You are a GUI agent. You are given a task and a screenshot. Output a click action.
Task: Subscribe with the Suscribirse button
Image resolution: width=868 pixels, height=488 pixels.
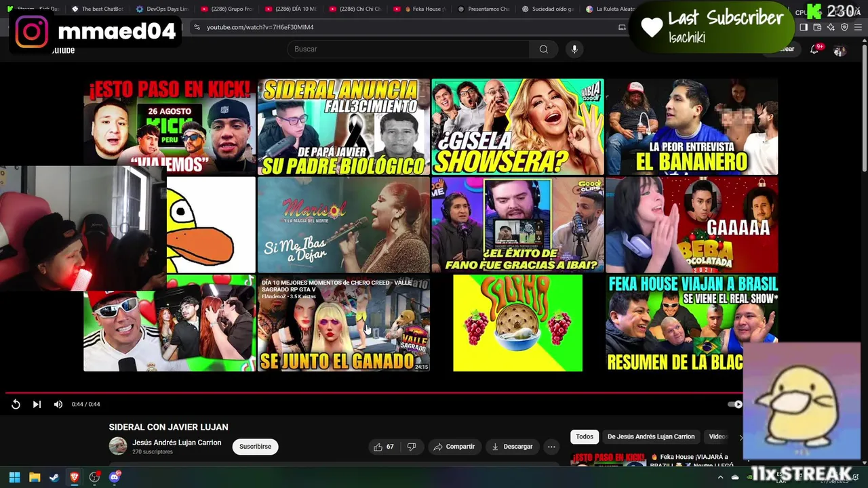255,447
